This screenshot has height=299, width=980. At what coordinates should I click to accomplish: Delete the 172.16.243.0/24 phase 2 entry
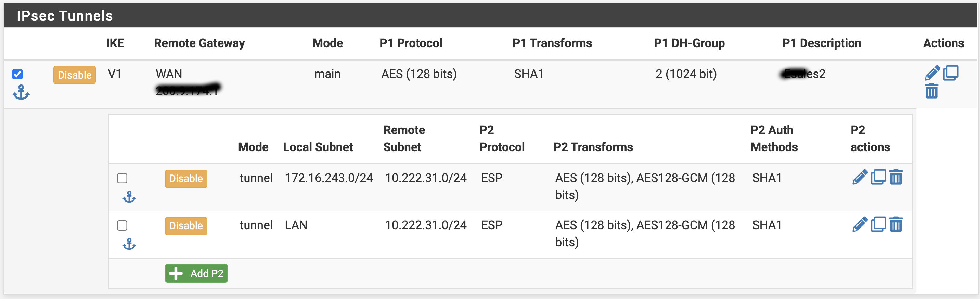click(x=896, y=177)
